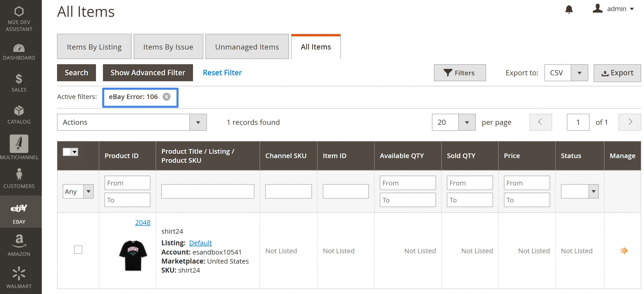Click the Reset Filter link

(222, 73)
